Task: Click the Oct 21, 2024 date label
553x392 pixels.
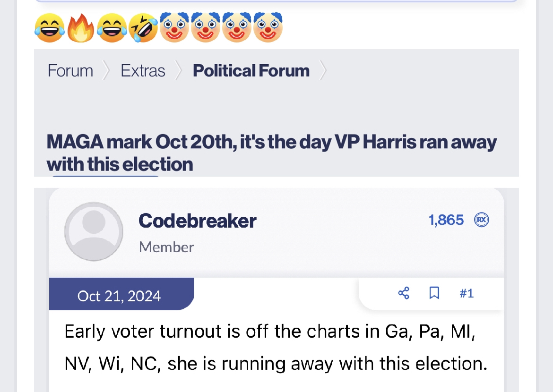Action: pos(119,296)
